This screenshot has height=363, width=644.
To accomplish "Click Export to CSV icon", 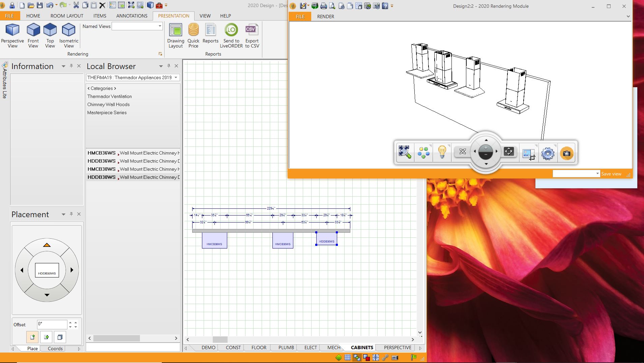I will pos(252,30).
